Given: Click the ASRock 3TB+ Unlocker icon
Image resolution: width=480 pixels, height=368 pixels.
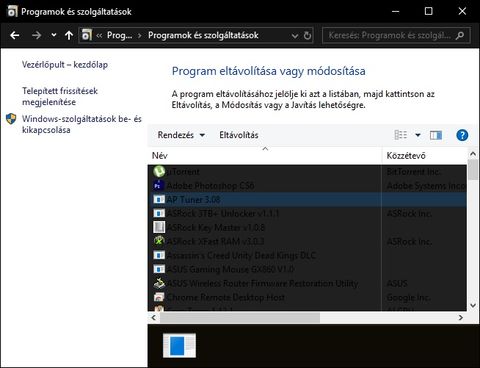Looking at the screenshot, I should point(159,213).
